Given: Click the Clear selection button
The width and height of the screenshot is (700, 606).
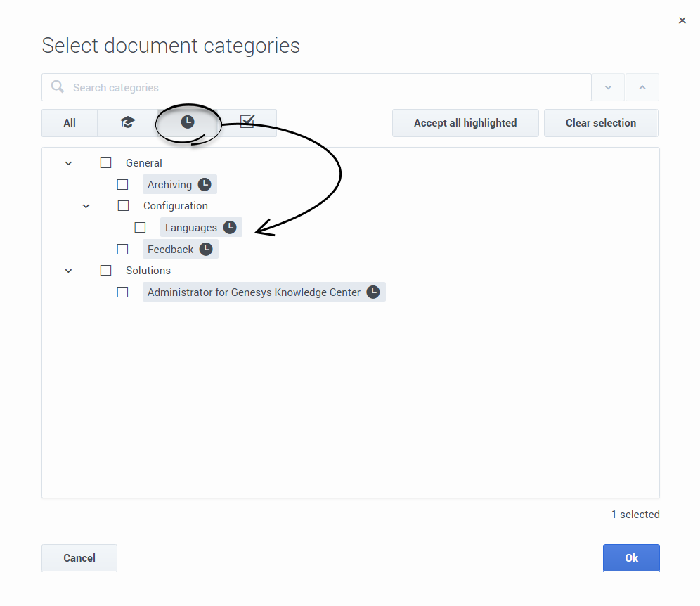Looking at the screenshot, I should pos(601,122).
